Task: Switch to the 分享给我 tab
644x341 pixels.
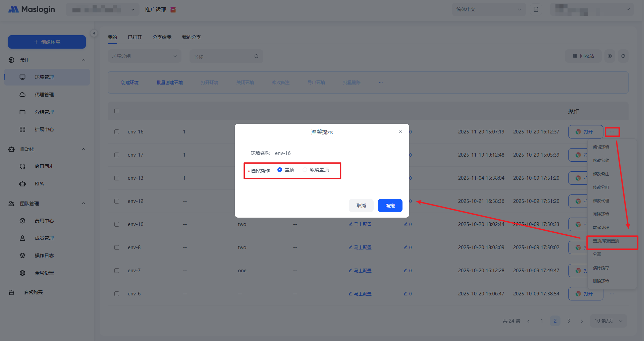Action: 162,37
